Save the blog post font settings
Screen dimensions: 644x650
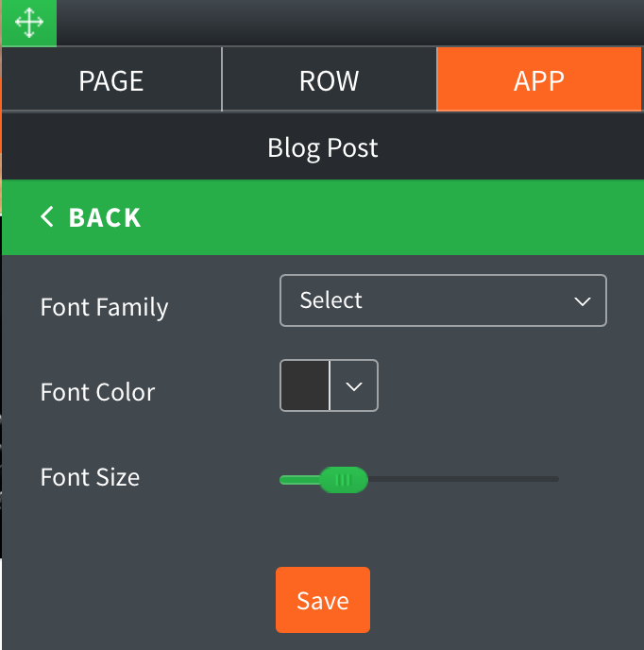(323, 600)
